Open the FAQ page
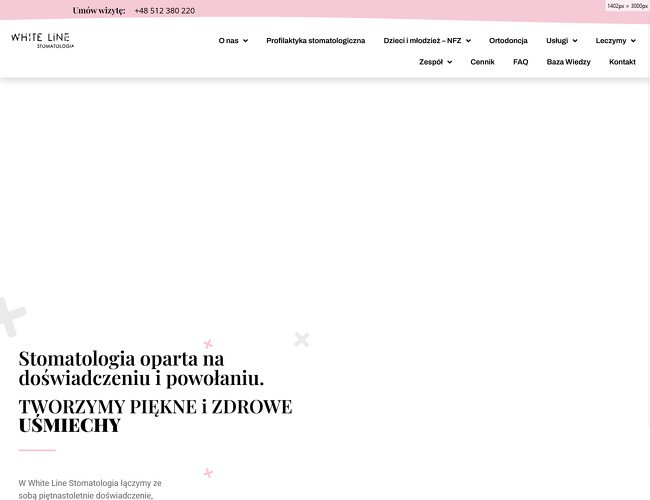This screenshot has width=650, height=500. [x=520, y=62]
